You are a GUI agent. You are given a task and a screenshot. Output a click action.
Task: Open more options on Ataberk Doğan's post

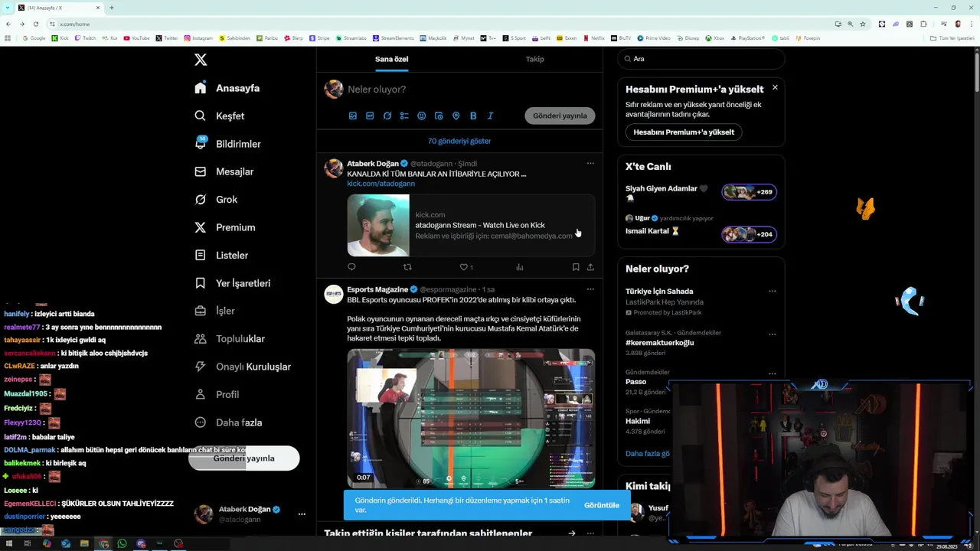click(x=590, y=163)
